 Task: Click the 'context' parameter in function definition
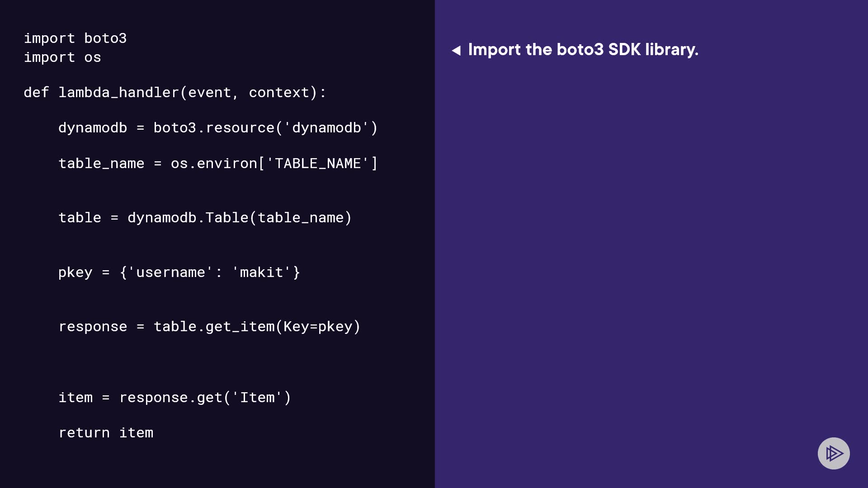(x=279, y=93)
